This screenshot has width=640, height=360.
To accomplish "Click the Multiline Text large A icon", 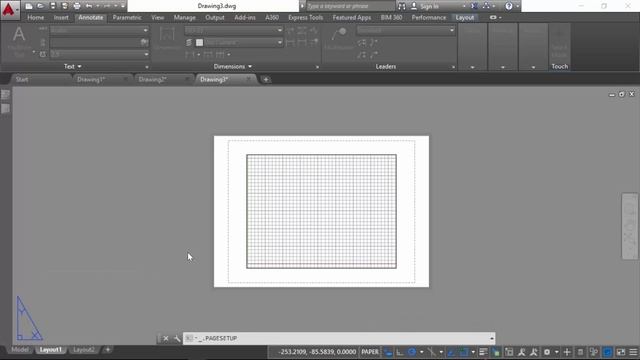I will point(19,34).
